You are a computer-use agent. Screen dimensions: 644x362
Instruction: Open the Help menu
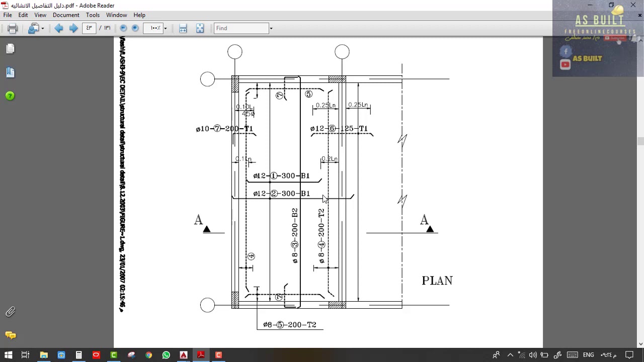[x=139, y=15]
